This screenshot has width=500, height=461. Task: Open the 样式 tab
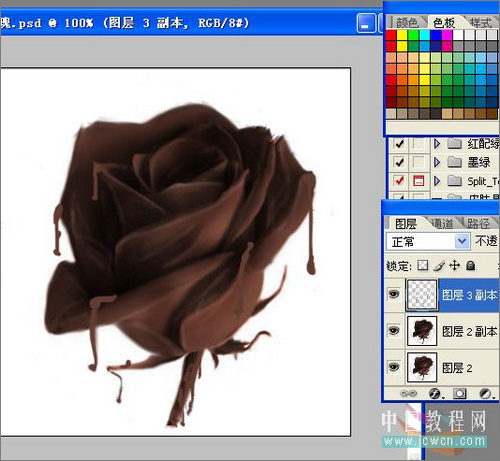point(481,23)
